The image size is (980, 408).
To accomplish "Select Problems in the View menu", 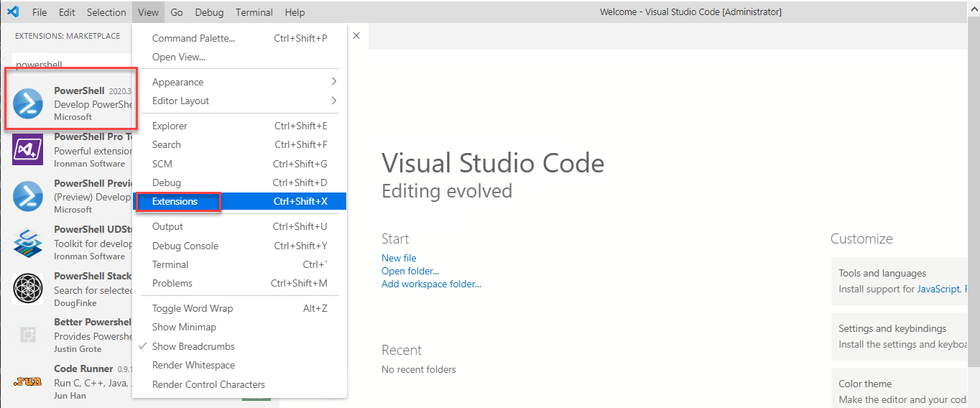I will click(239, 283).
